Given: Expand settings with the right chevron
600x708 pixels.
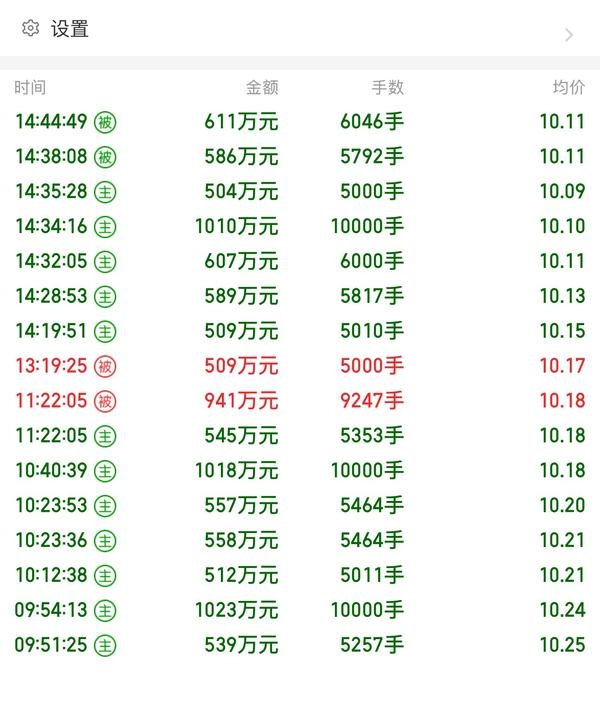Looking at the screenshot, I should click(x=569, y=35).
